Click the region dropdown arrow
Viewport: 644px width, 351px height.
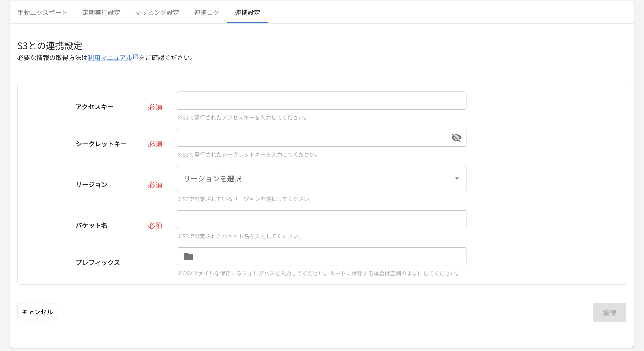point(457,178)
